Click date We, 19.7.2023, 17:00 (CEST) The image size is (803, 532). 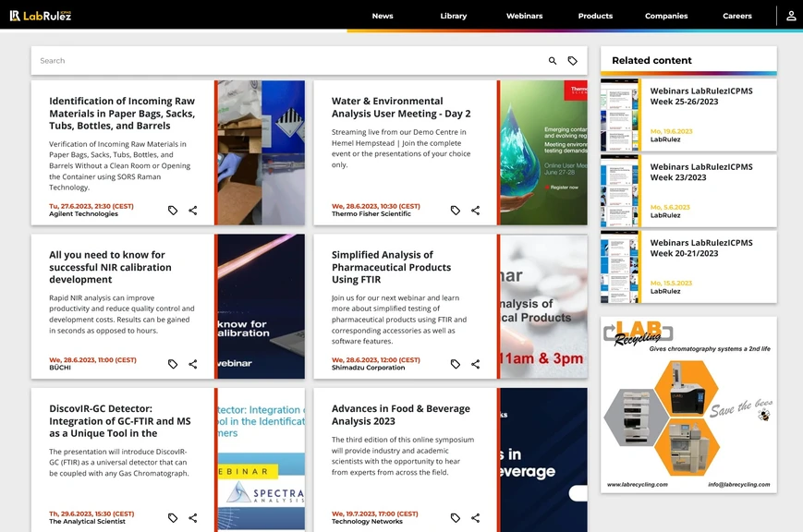pos(375,514)
